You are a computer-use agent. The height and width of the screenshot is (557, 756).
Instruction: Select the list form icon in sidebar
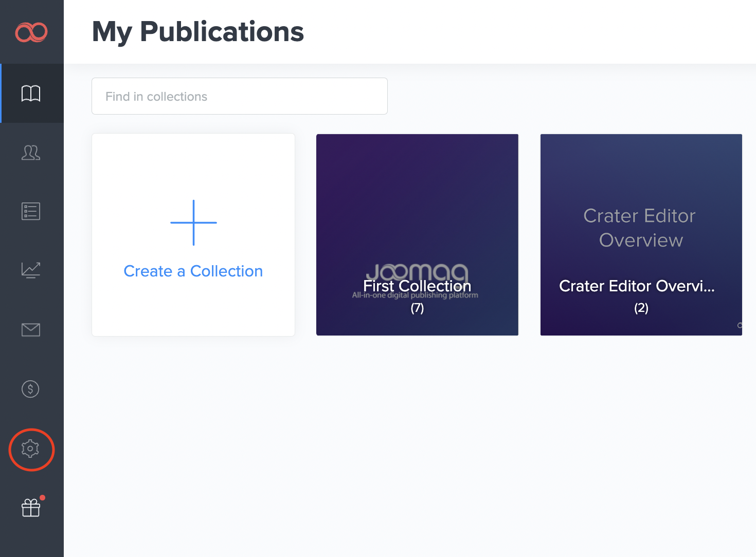click(31, 211)
